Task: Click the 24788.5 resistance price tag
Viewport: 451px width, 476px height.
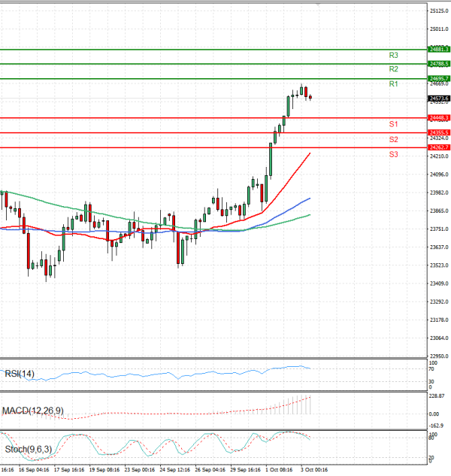Action: [438, 64]
